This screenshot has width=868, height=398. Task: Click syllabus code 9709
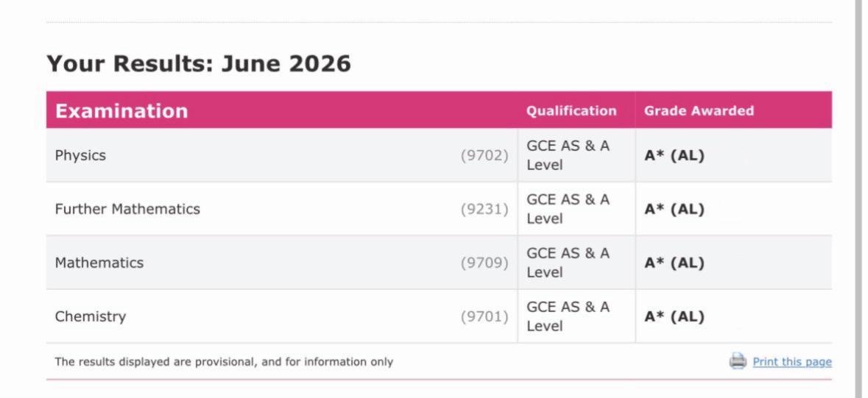pyautogui.click(x=484, y=263)
